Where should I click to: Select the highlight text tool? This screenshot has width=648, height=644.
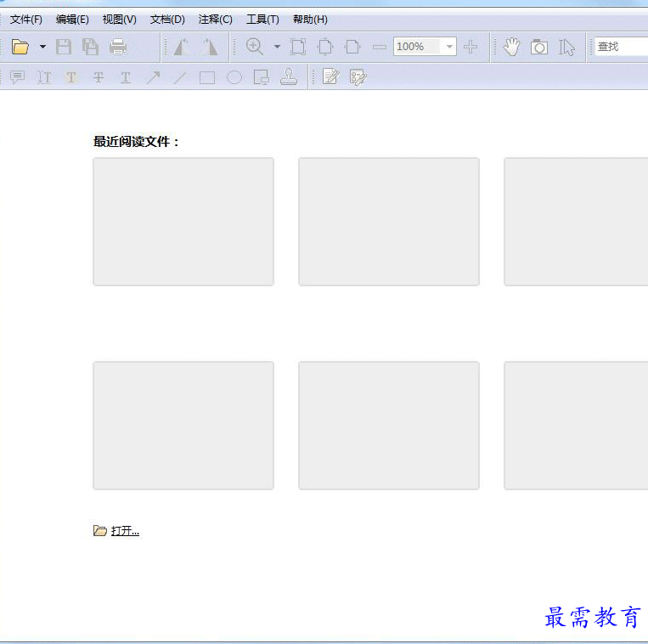point(71,77)
